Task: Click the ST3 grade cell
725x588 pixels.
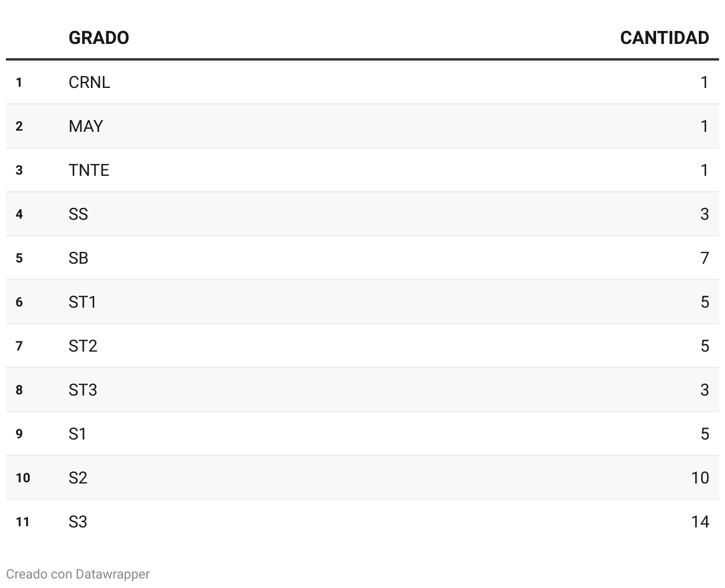Action: pyautogui.click(x=83, y=390)
